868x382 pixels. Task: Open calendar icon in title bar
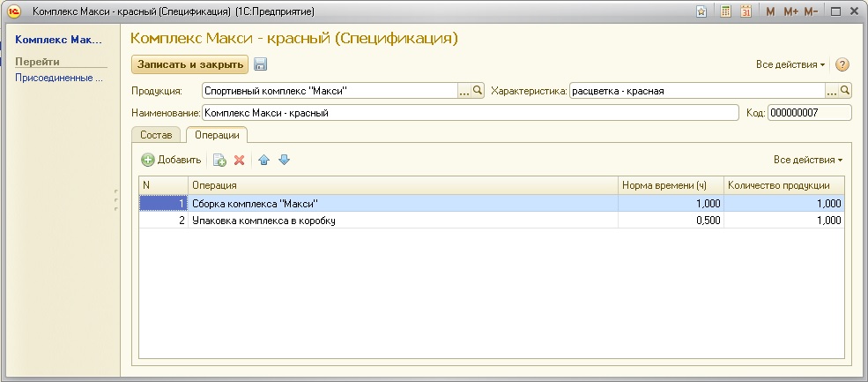pos(746,11)
